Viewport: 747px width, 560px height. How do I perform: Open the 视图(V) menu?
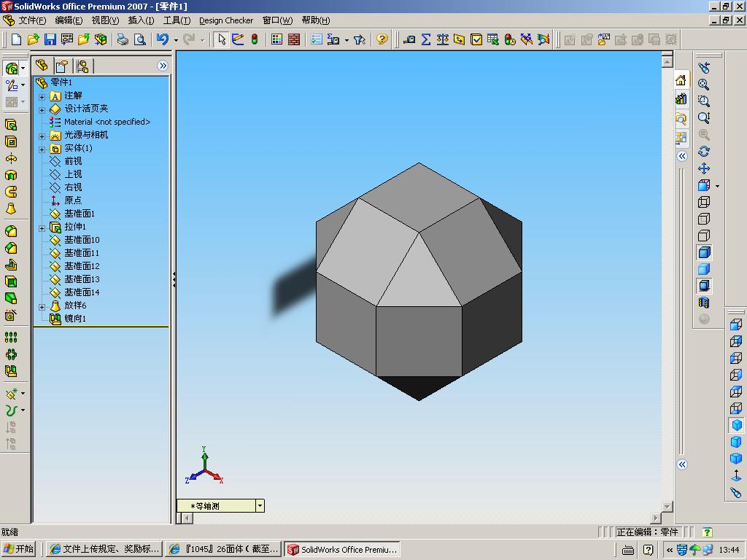[105, 20]
